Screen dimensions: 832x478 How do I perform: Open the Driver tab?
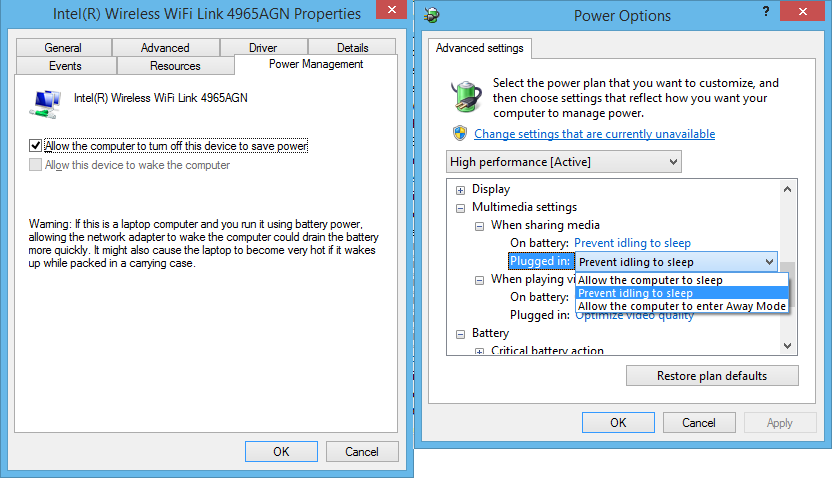pos(263,48)
